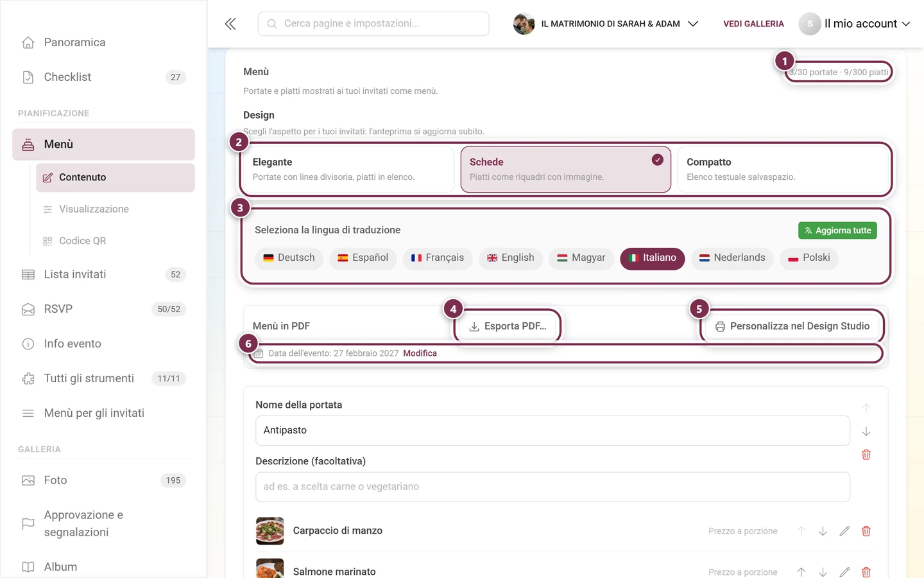The image size is (924, 578).
Task: Choose Magyar as translation language
Action: click(581, 258)
